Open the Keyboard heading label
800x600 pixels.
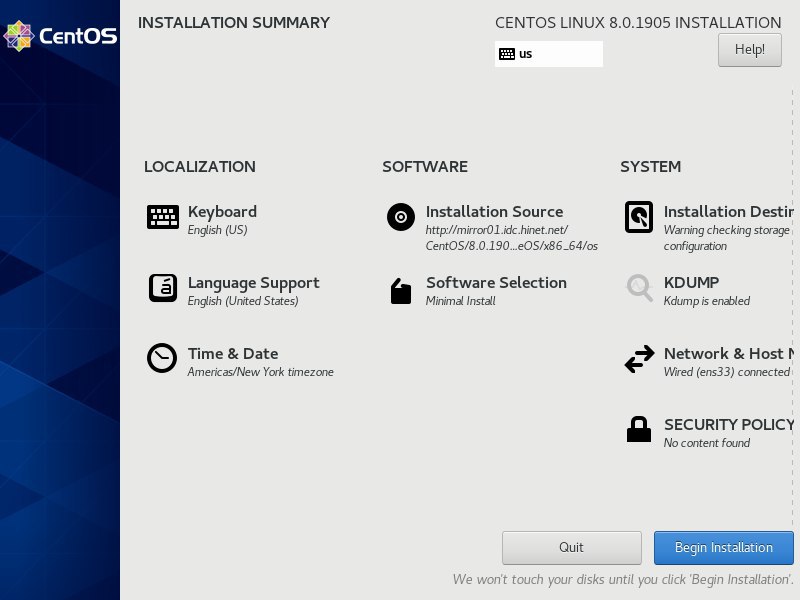222,212
